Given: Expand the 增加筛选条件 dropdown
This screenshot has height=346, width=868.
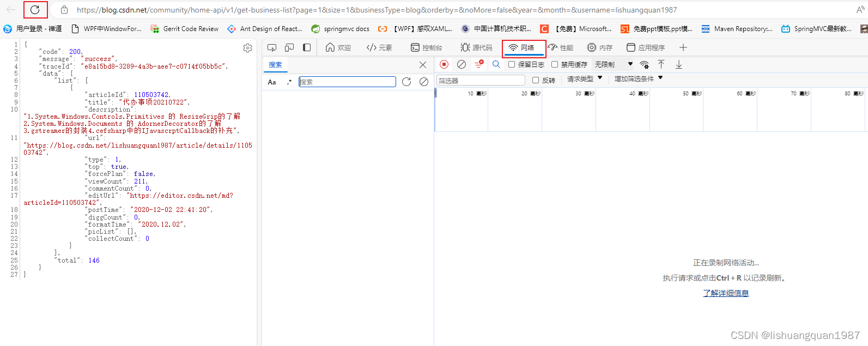Looking at the screenshot, I should pyautogui.click(x=638, y=79).
